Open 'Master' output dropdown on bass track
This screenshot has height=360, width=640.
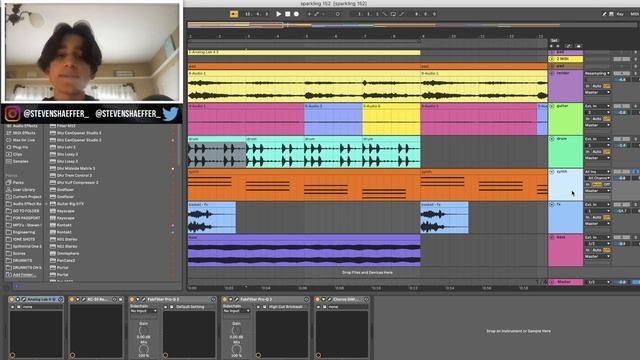click(x=598, y=256)
